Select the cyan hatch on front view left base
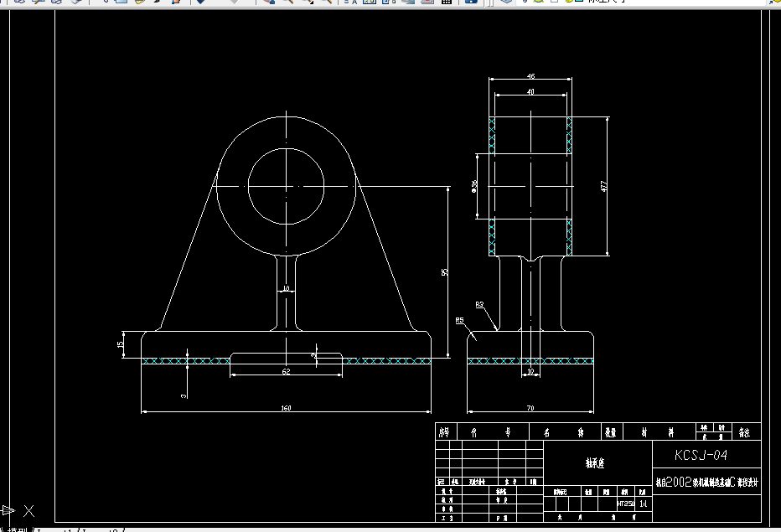The width and height of the screenshot is (781, 532). coord(186,360)
